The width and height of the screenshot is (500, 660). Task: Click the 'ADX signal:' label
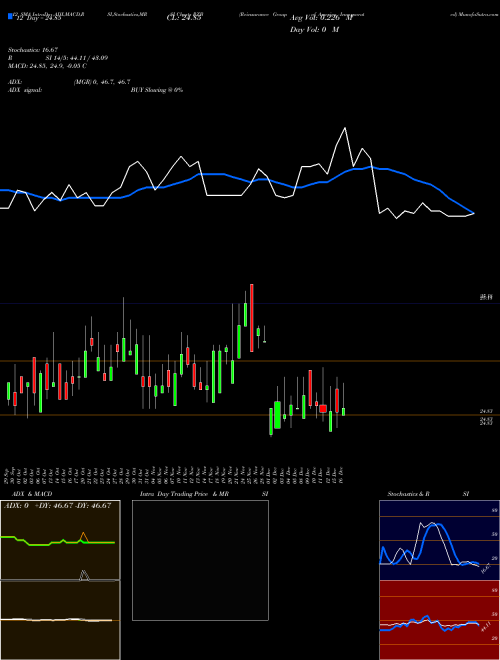click(25, 90)
